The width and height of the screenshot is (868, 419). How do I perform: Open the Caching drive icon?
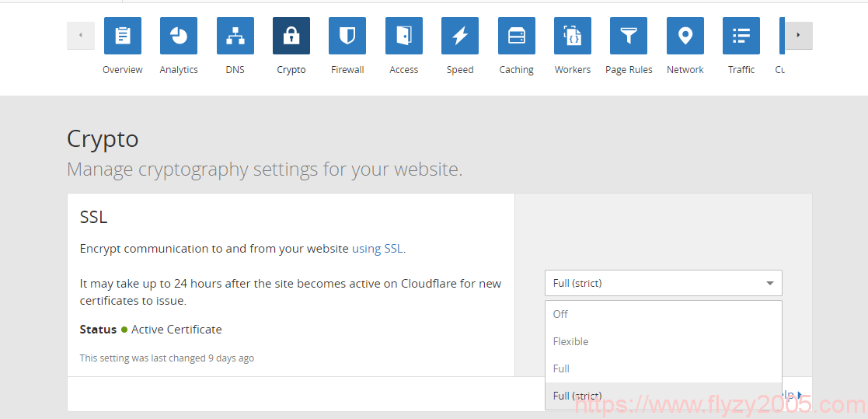[x=517, y=36]
